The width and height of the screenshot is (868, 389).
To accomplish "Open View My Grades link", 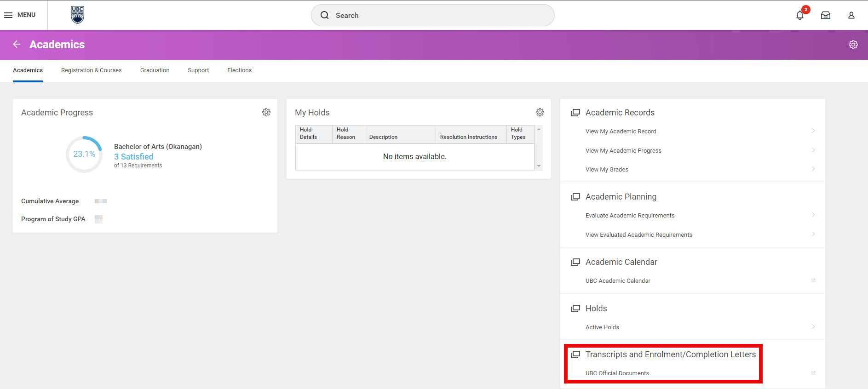I will point(607,170).
